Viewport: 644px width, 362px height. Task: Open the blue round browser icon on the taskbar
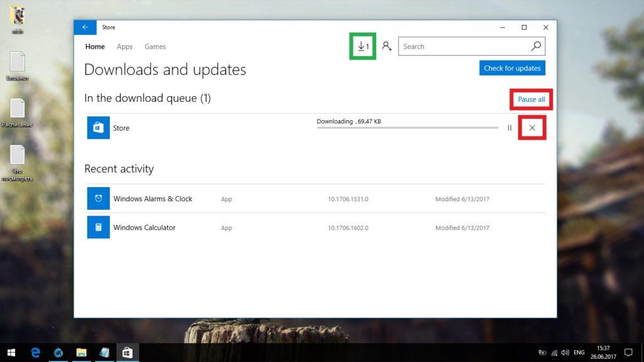click(58, 353)
